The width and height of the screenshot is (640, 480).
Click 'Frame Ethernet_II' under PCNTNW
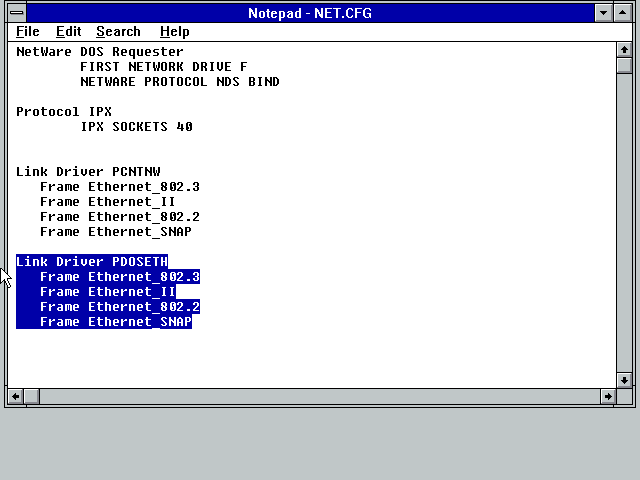[108, 202]
